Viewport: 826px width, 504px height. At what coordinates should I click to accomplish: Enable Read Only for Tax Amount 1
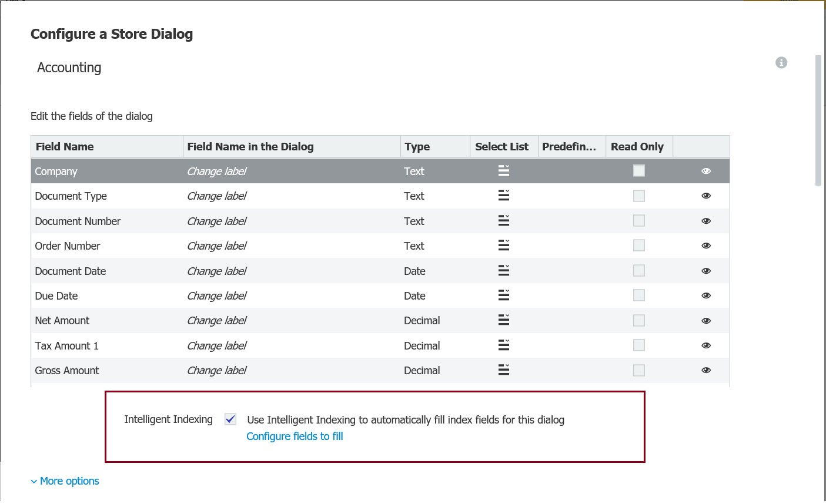pyautogui.click(x=638, y=345)
